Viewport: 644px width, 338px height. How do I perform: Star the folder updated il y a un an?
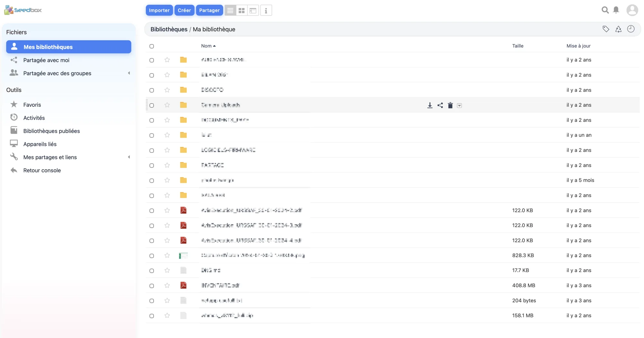(167, 135)
